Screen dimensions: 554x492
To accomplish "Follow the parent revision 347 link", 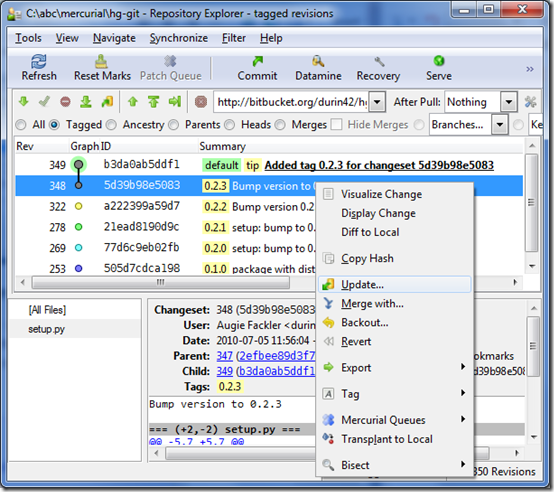I will (x=225, y=356).
